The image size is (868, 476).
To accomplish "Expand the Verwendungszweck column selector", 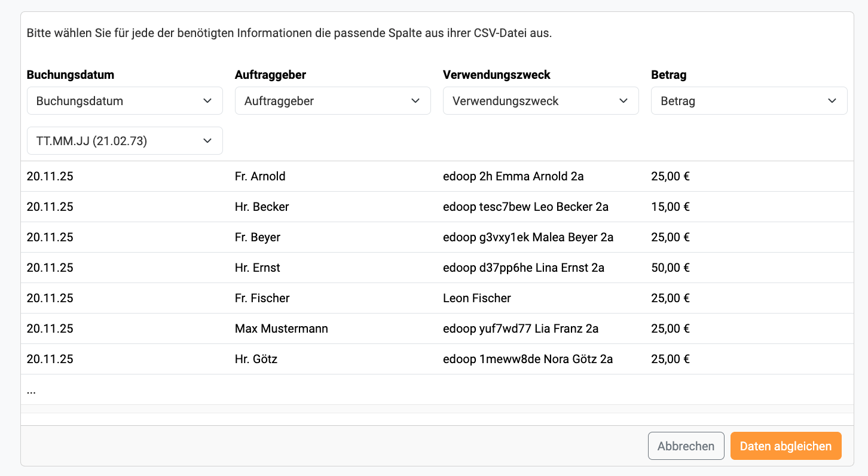I will [540, 101].
